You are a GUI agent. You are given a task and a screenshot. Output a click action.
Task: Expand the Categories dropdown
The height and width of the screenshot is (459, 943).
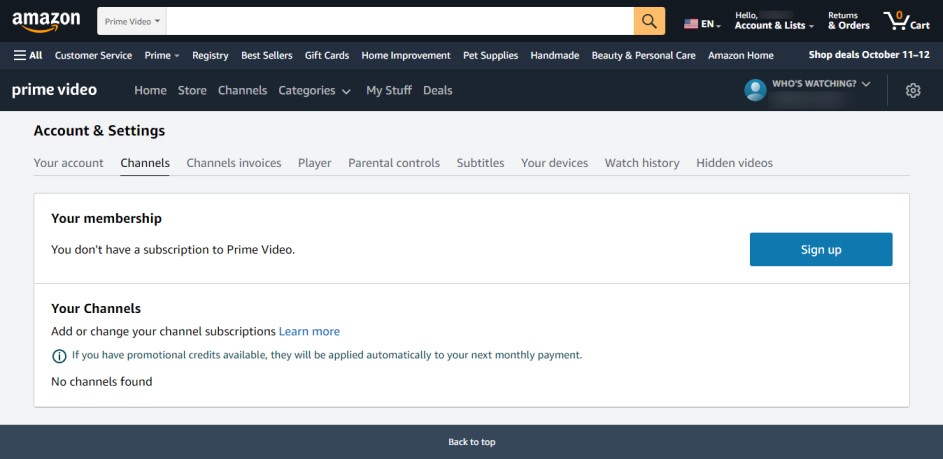pos(314,90)
